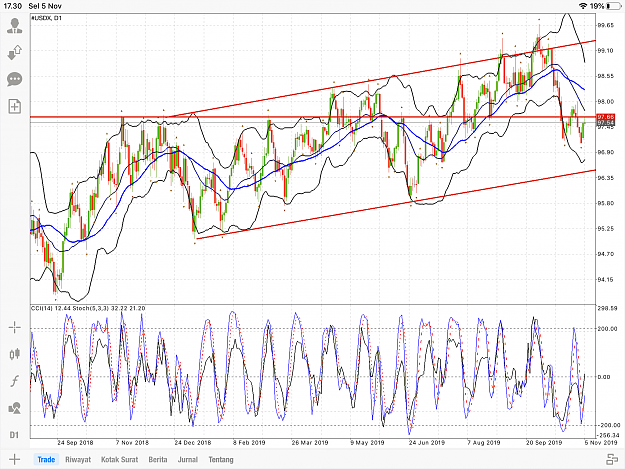Tap the 20 Sep 2019 date label
Viewport: 625px width, 469px height.
coord(544,443)
